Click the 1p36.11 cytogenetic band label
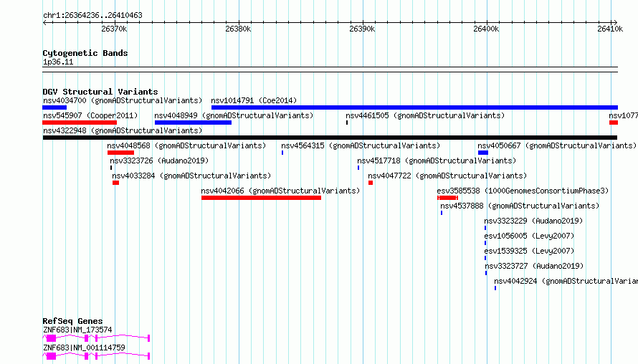This screenshot has height=364, width=638. coord(58,62)
